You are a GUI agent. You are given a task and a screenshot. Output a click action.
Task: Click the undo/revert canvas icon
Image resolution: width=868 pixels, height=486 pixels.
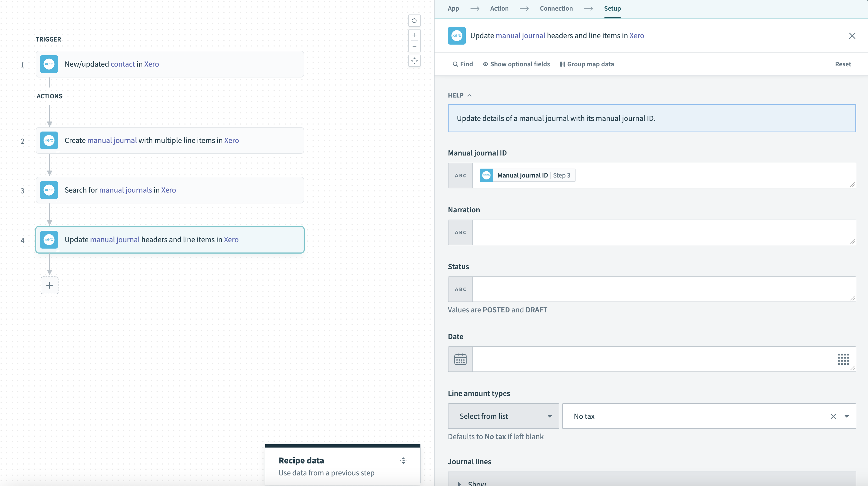pyautogui.click(x=414, y=21)
